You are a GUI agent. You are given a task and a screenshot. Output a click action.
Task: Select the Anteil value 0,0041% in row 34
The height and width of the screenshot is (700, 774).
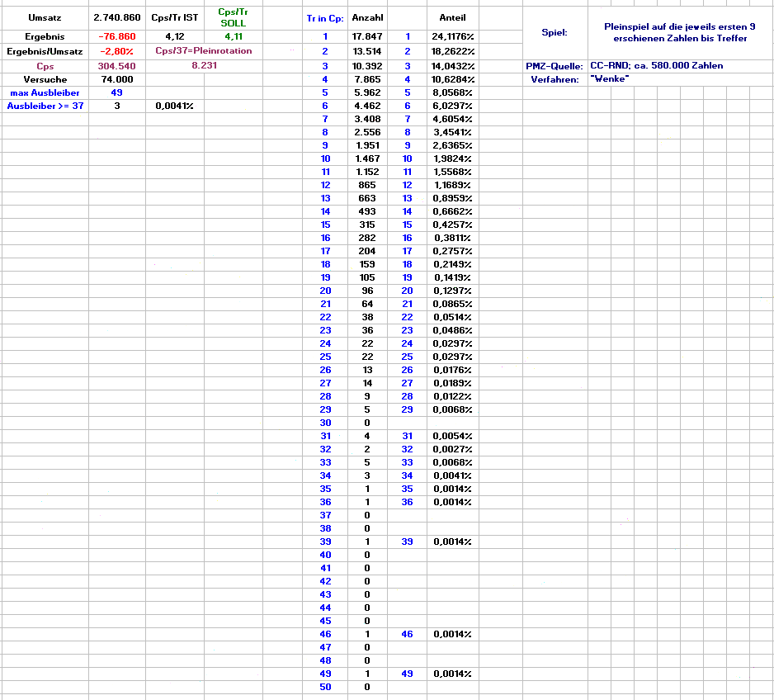pos(453,475)
